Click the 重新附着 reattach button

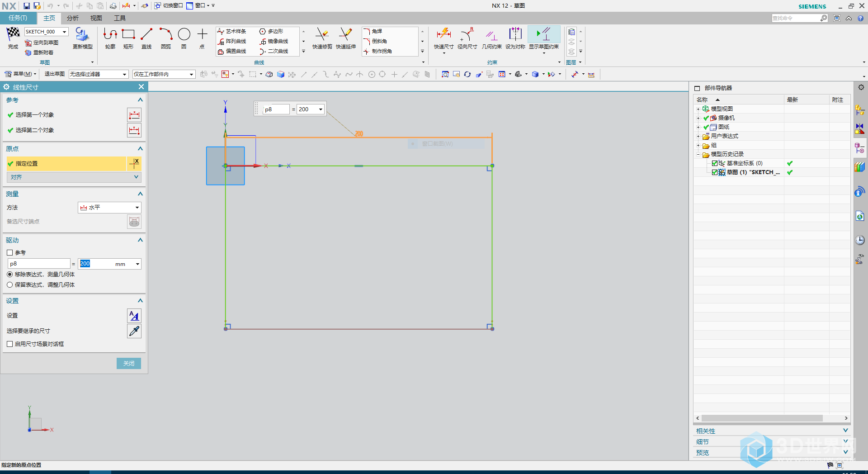click(x=39, y=52)
